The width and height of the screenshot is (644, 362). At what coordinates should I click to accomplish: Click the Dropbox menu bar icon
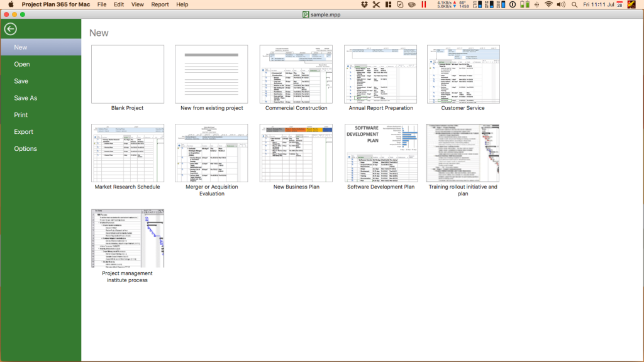click(364, 4)
